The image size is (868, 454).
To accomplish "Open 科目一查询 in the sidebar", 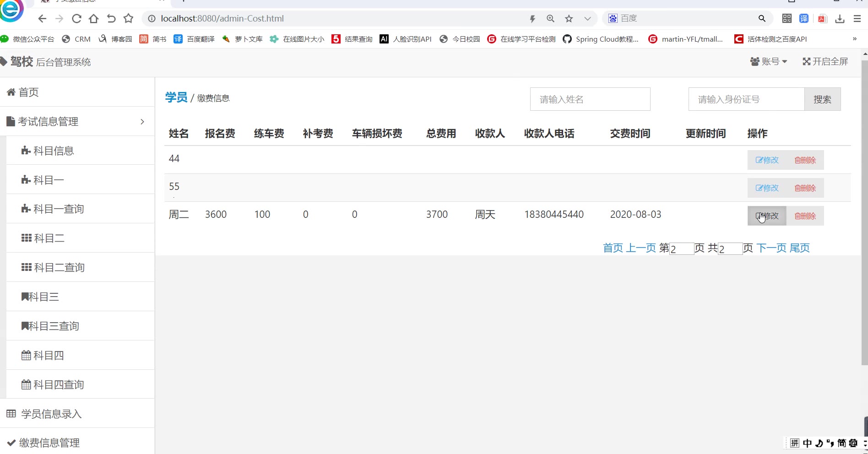I will (80, 209).
